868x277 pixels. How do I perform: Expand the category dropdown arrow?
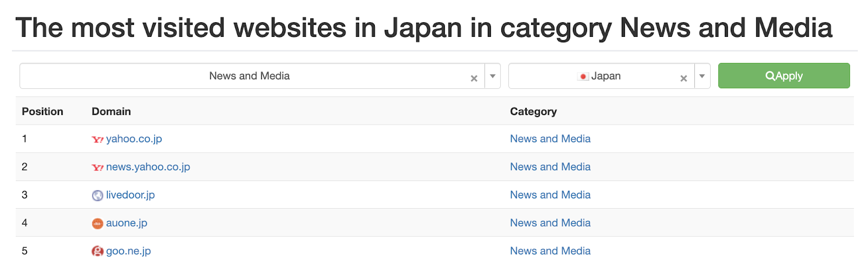493,76
